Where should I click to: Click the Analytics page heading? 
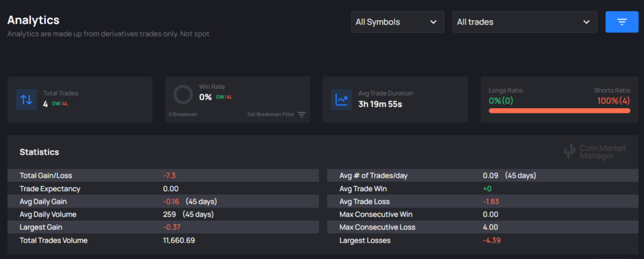click(x=33, y=20)
